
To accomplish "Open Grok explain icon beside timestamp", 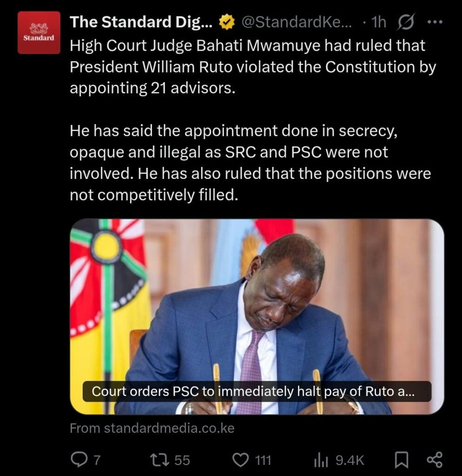I will click(405, 22).
